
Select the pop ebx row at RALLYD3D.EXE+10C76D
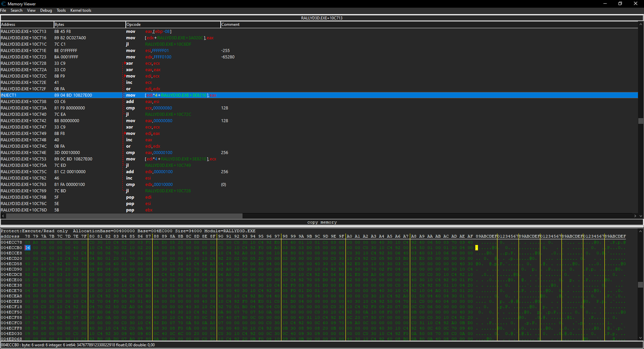[319, 210]
